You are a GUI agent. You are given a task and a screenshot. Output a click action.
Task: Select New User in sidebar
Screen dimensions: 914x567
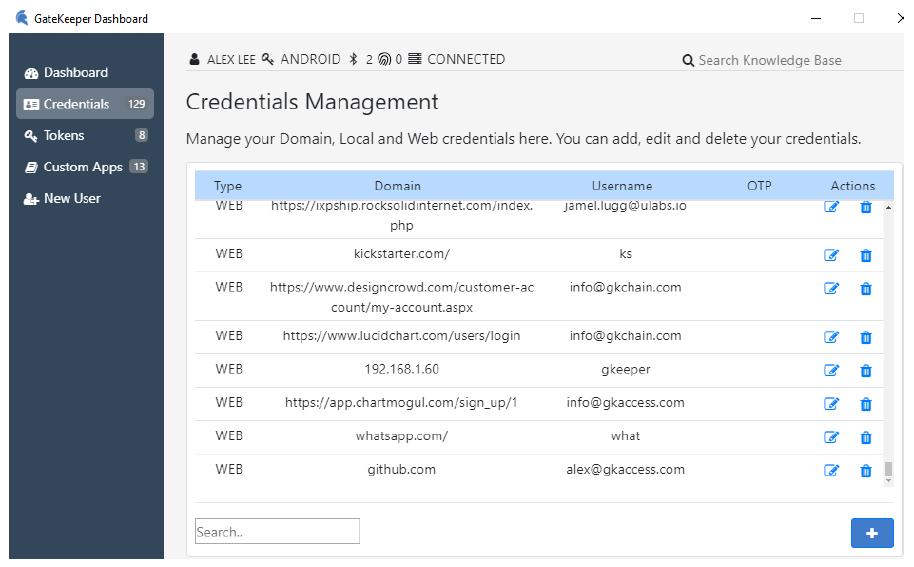click(71, 198)
